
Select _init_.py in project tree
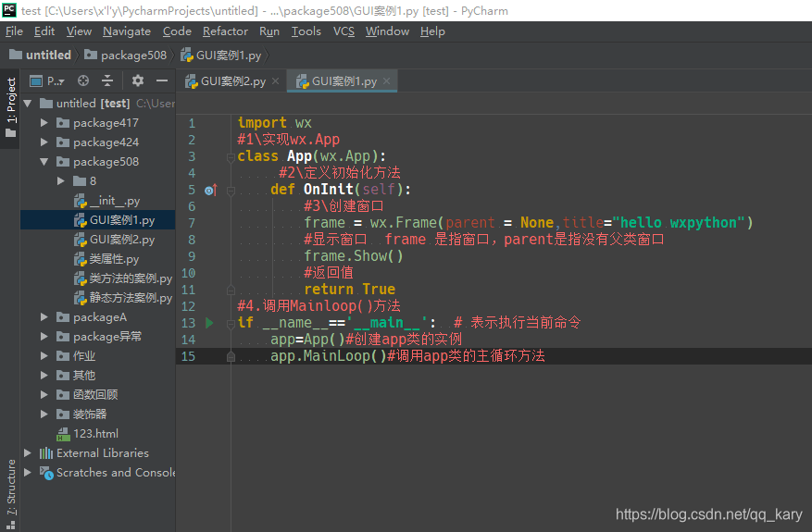pos(106,201)
